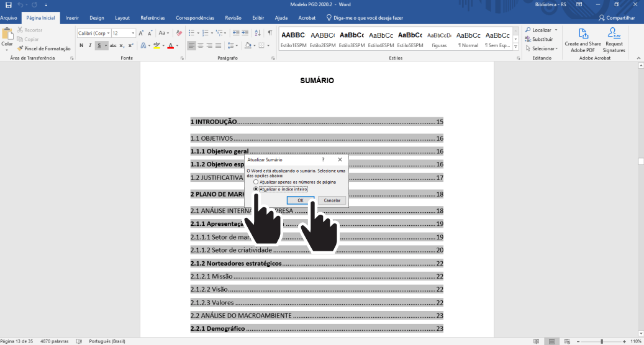
Task: Click the Pincel de Formatação format painter
Action: 43,48
